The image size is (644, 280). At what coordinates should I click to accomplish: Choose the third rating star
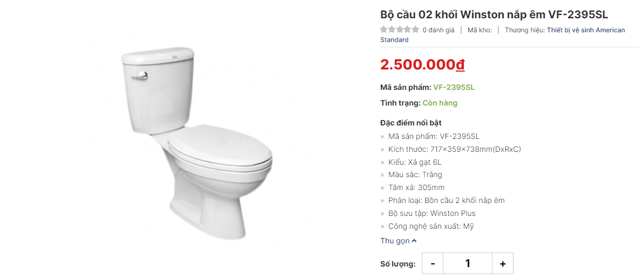point(400,30)
